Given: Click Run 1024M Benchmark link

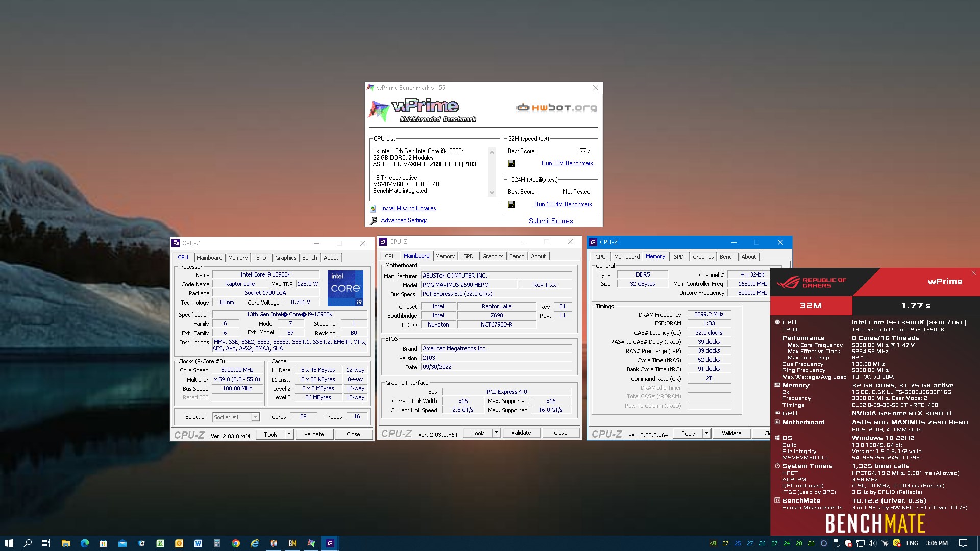Looking at the screenshot, I should pos(563,204).
